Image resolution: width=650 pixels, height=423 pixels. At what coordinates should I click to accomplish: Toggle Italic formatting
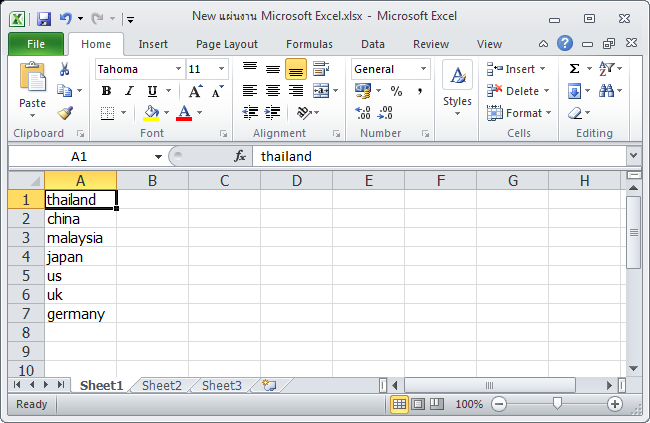pos(127,91)
